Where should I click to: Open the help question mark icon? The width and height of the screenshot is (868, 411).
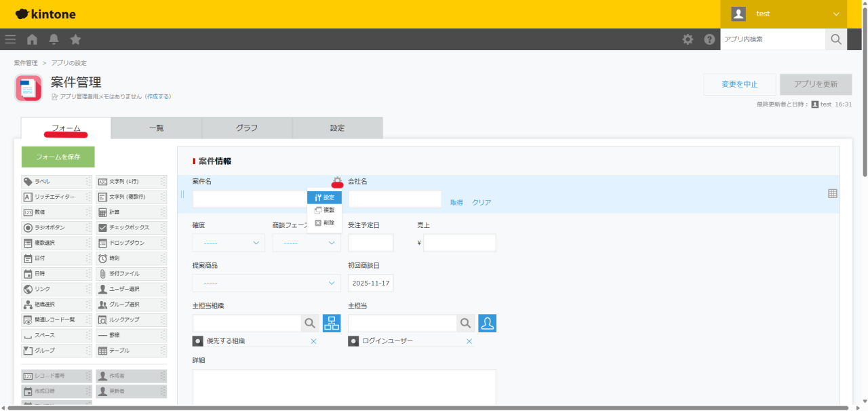709,39
